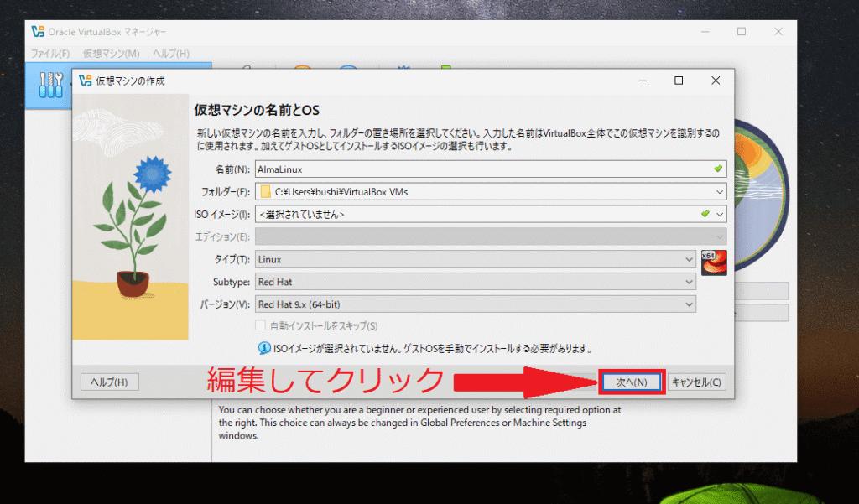Minimize the VirtualBox Manager window
The image size is (859, 504).
point(705,32)
